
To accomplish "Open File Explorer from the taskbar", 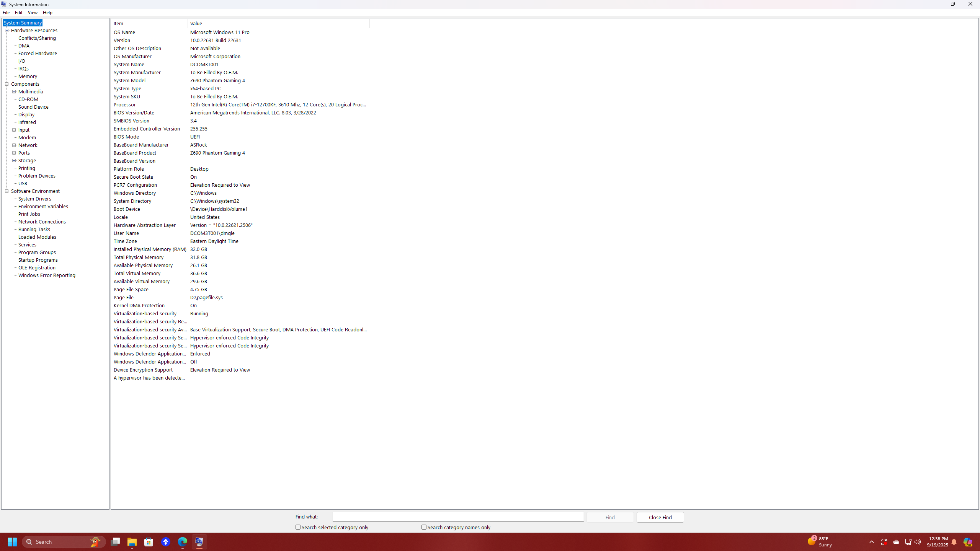I will [x=132, y=542].
